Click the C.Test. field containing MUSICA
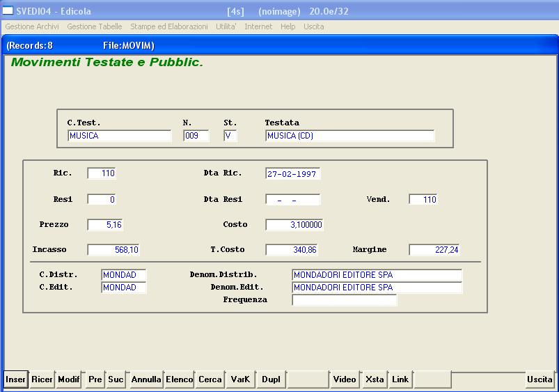559x392 pixels. pyautogui.click(x=120, y=136)
